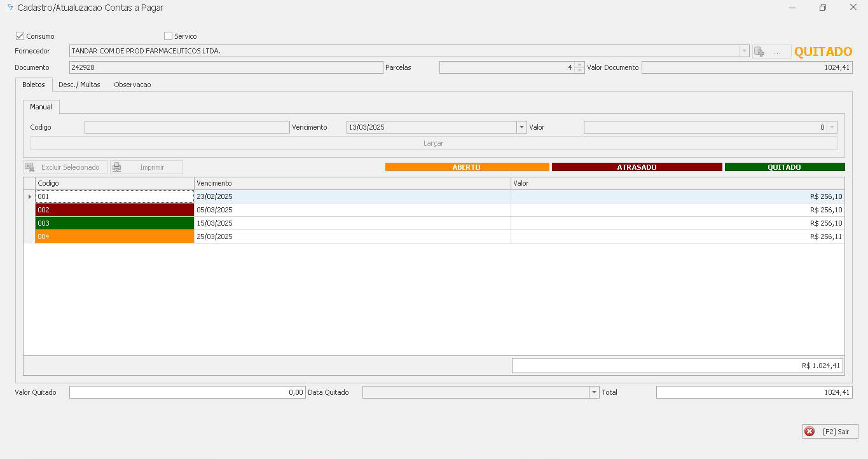This screenshot has width=868, height=459.
Task: Click the [F2] Sair button
Action: click(x=830, y=432)
